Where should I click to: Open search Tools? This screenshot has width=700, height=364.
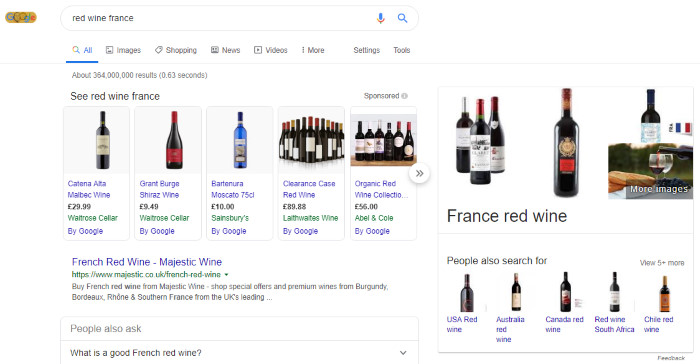pos(401,50)
